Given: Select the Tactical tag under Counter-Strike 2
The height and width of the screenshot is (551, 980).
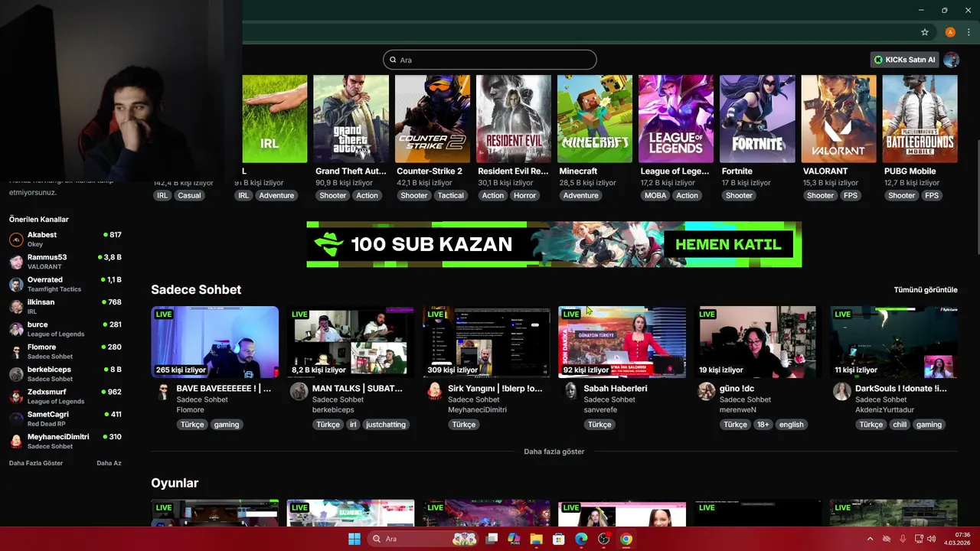Looking at the screenshot, I should (450, 195).
